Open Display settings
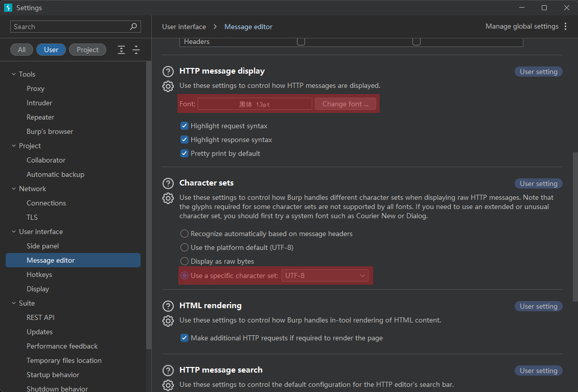The height and width of the screenshot is (392, 578). [x=38, y=289]
